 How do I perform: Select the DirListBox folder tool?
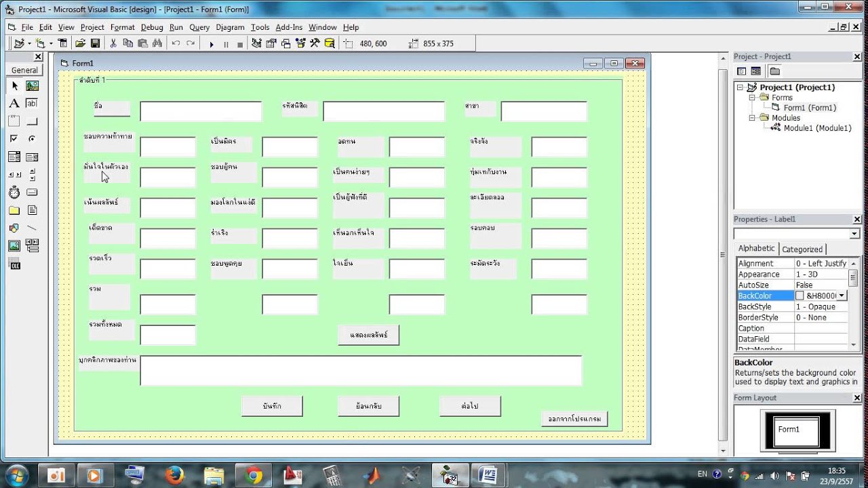click(x=14, y=210)
